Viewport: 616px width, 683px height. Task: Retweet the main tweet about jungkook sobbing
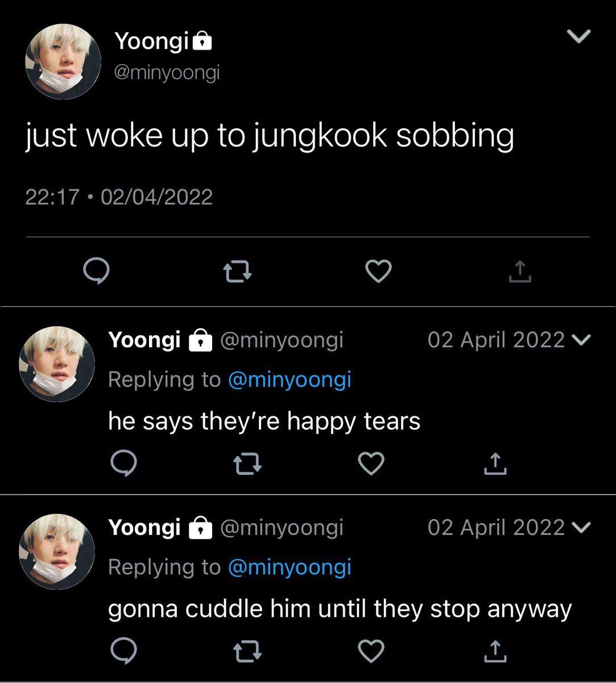tap(238, 272)
